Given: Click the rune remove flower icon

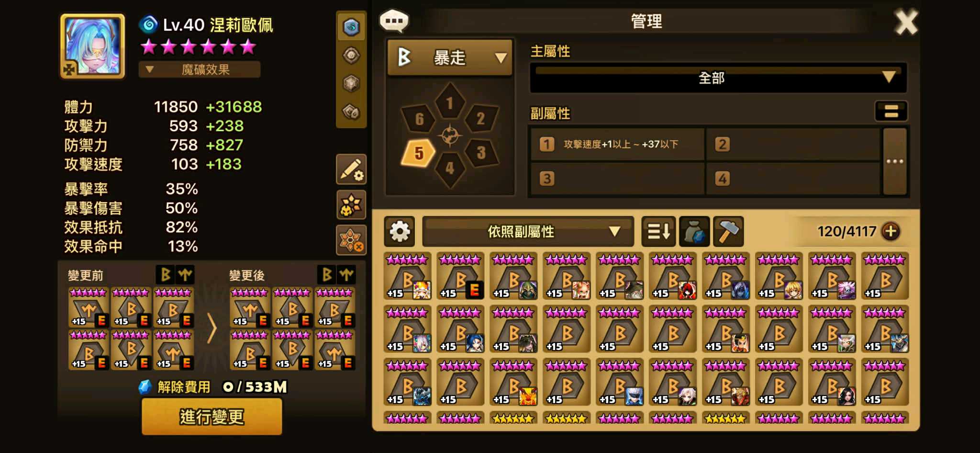Looking at the screenshot, I should 351,239.
